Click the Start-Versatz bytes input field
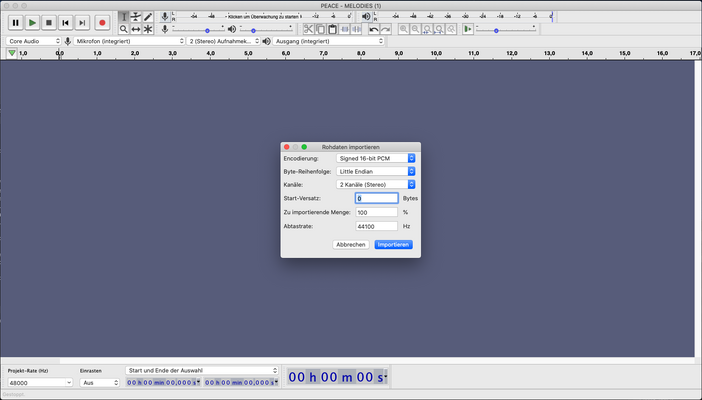This screenshot has height=400, width=702. click(377, 198)
